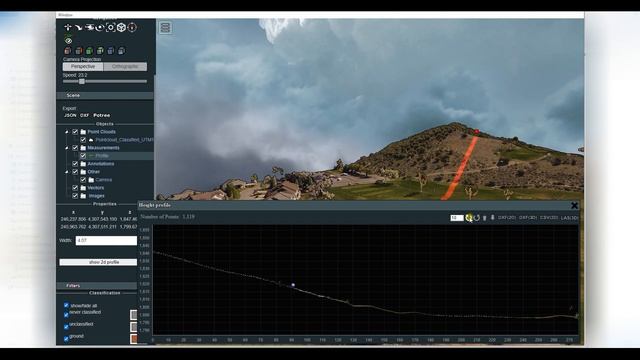Collapse the Other tree node arrow
Image resolution: width=640 pixels, height=360 pixels.
(67, 172)
